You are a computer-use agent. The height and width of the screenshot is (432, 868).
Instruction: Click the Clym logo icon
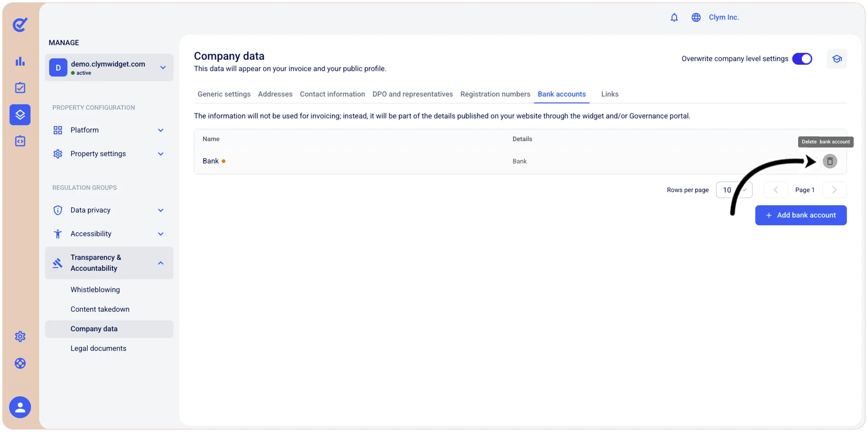tap(20, 24)
